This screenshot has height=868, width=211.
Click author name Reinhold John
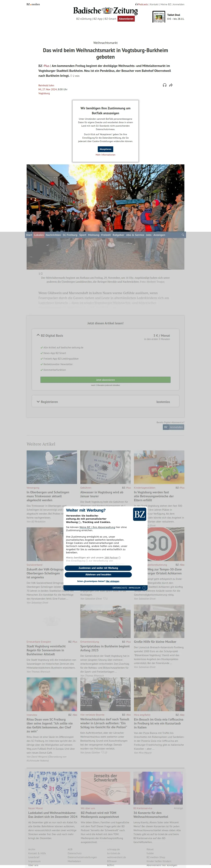click(x=46, y=85)
